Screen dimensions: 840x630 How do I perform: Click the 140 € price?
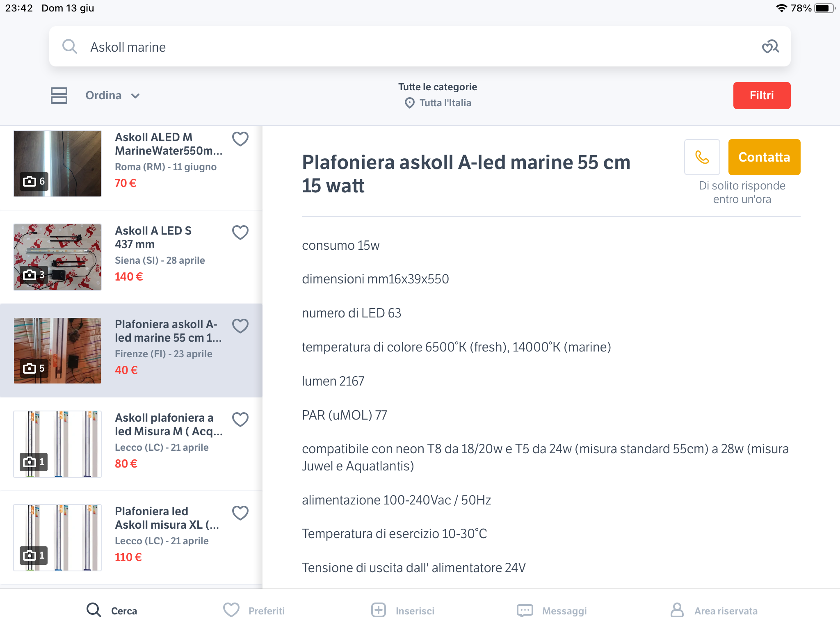click(x=129, y=276)
